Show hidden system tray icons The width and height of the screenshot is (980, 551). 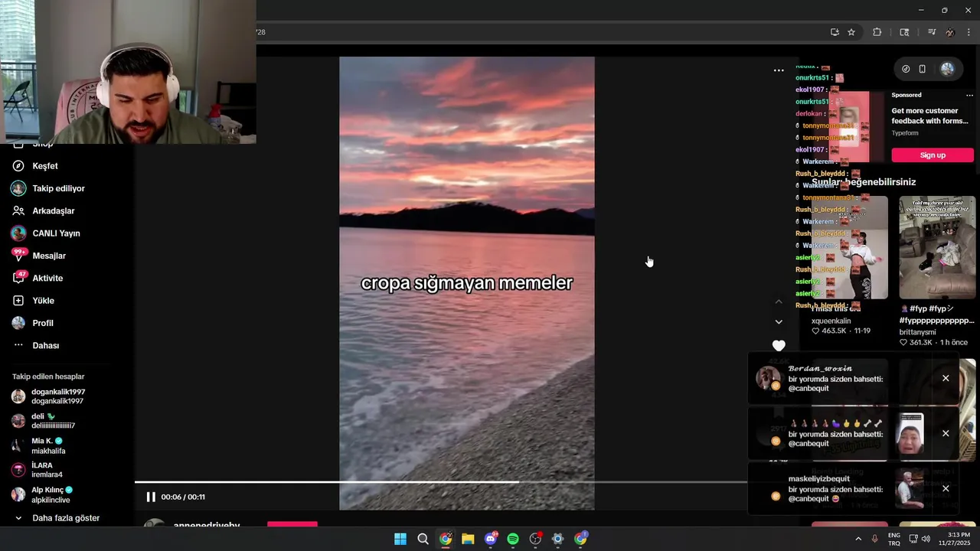click(x=858, y=540)
